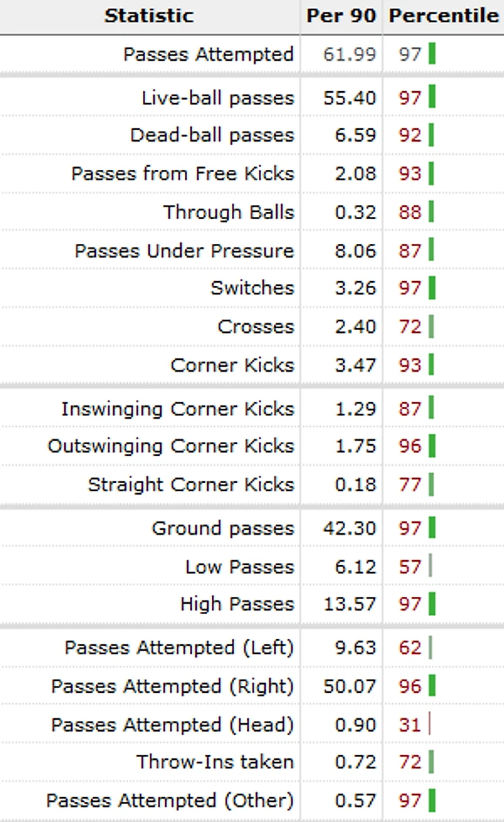Viewport: 504px width, 822px height.
Task: Click the Low Passes percentile bar
Action: click(430, 567)
